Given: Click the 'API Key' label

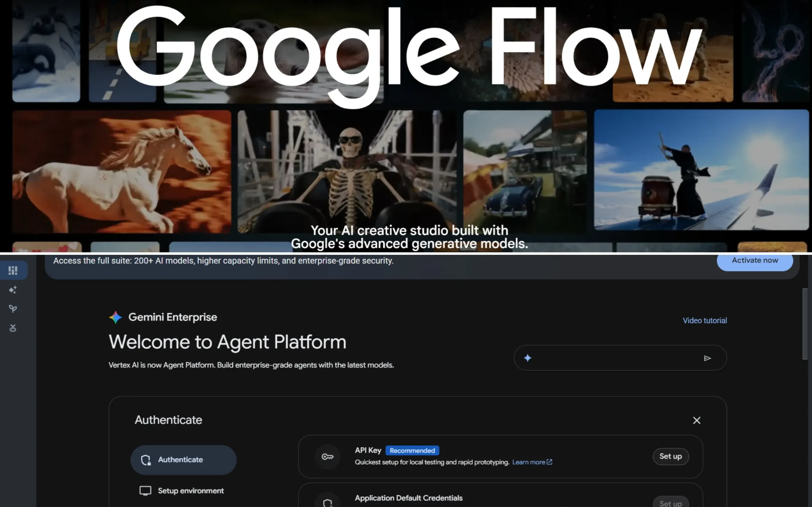Looking at the screenshot, I should (x=368, y=450).
